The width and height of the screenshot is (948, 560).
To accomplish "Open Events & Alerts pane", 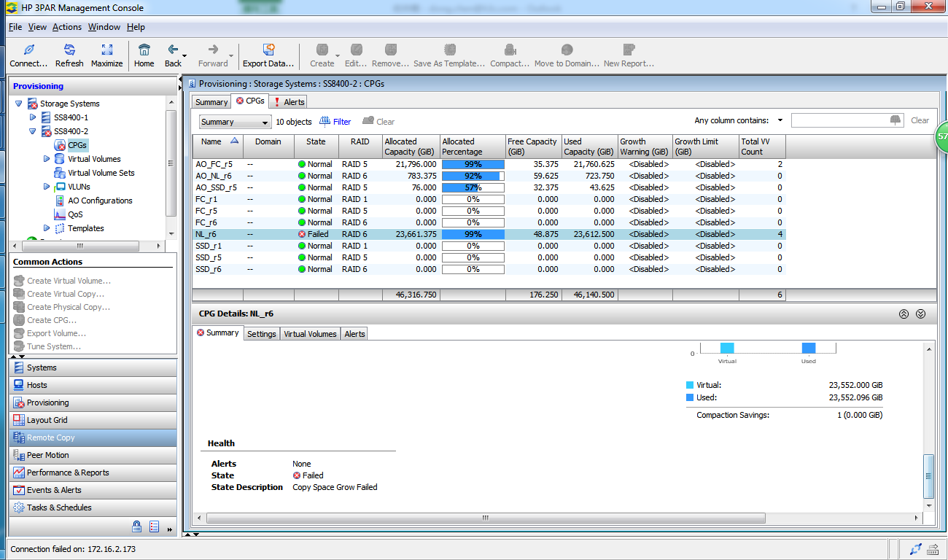I will 93,490.
